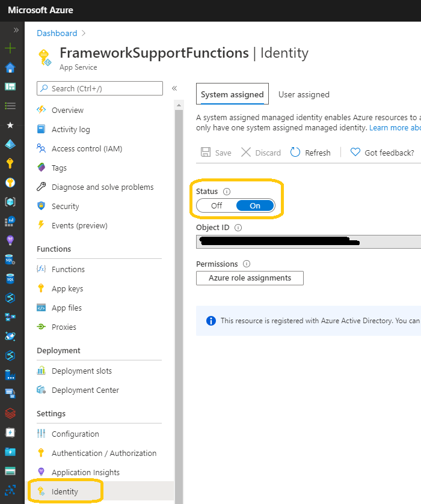Switch to the User assigned tab
The width and height of the screenshot is (421, 504).
click(304, 94)
